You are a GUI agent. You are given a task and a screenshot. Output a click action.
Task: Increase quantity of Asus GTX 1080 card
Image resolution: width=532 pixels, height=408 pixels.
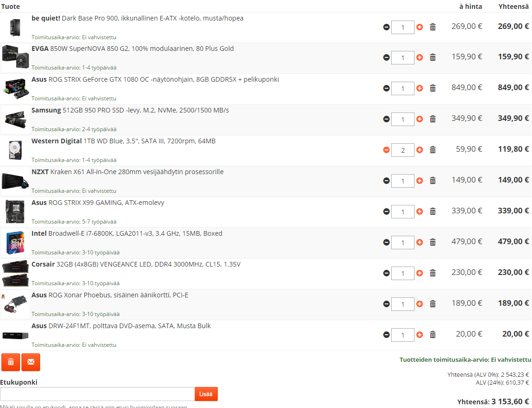[x=420, y=88]
